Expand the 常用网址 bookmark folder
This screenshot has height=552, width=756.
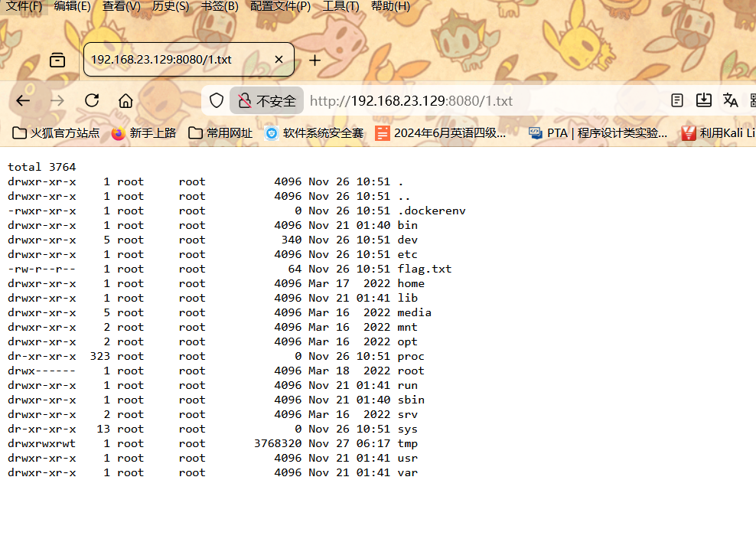[x=220, y=133]
